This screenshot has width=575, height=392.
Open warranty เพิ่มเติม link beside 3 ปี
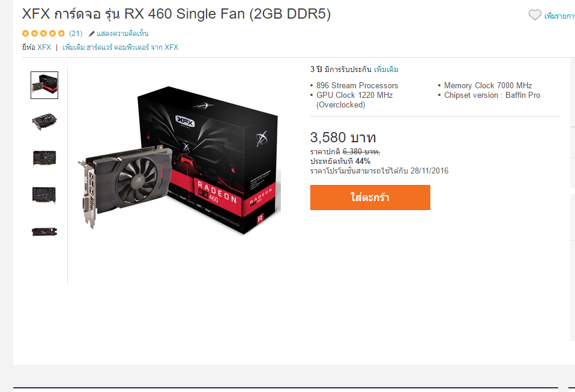pyautogui.click(x=386, y=69)
